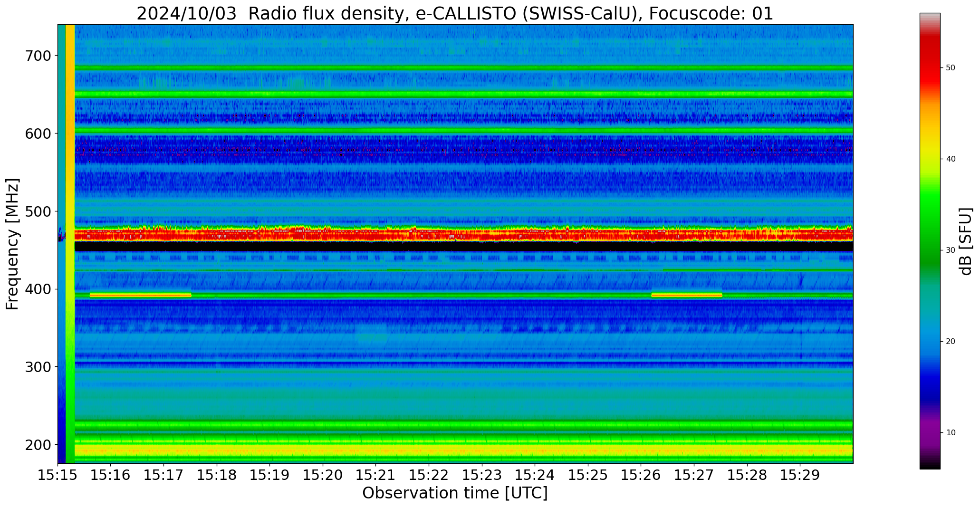Viewport: 980px width, 507px height.
Task: Click the "Frequency [MHz]" y-axis label
Action: click(x=12, y=244)
